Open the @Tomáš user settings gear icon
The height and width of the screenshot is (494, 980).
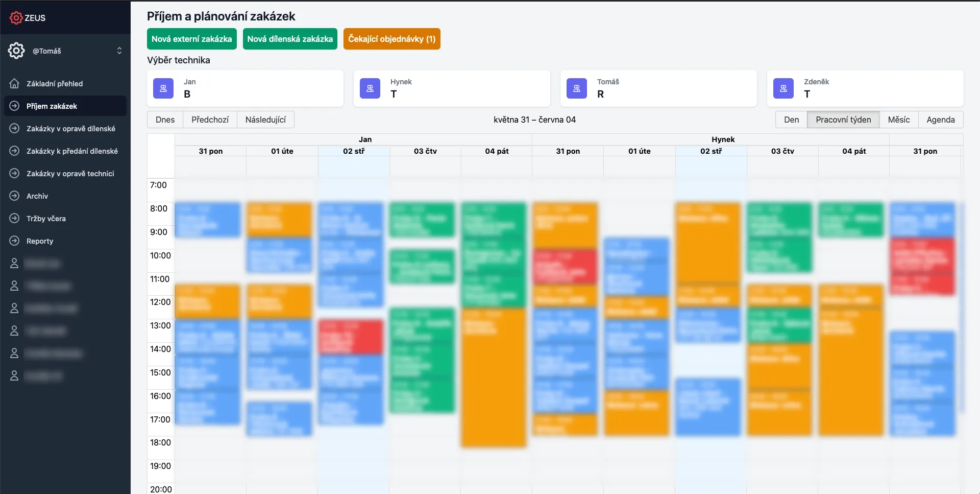tap(16, 51)
